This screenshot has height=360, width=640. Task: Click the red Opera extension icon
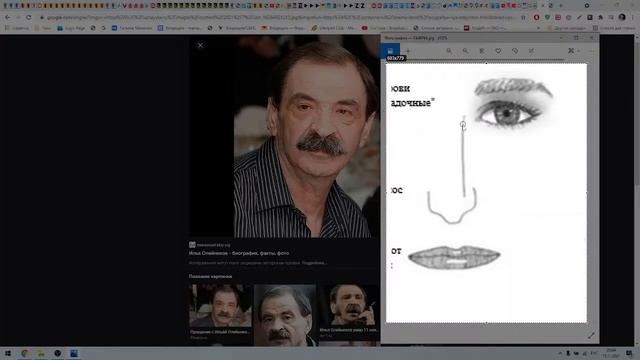[x=536, y=18]
